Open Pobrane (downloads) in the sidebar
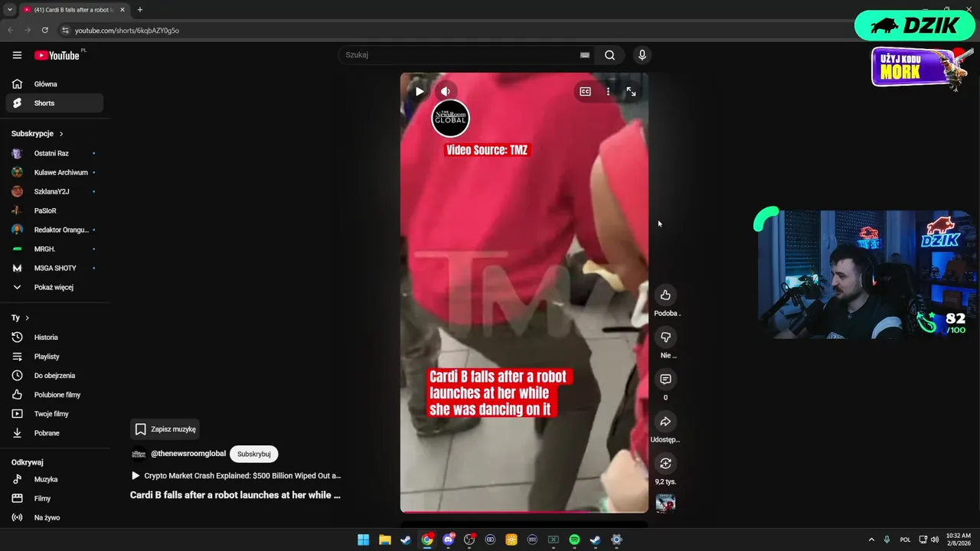 click(54, 432)
